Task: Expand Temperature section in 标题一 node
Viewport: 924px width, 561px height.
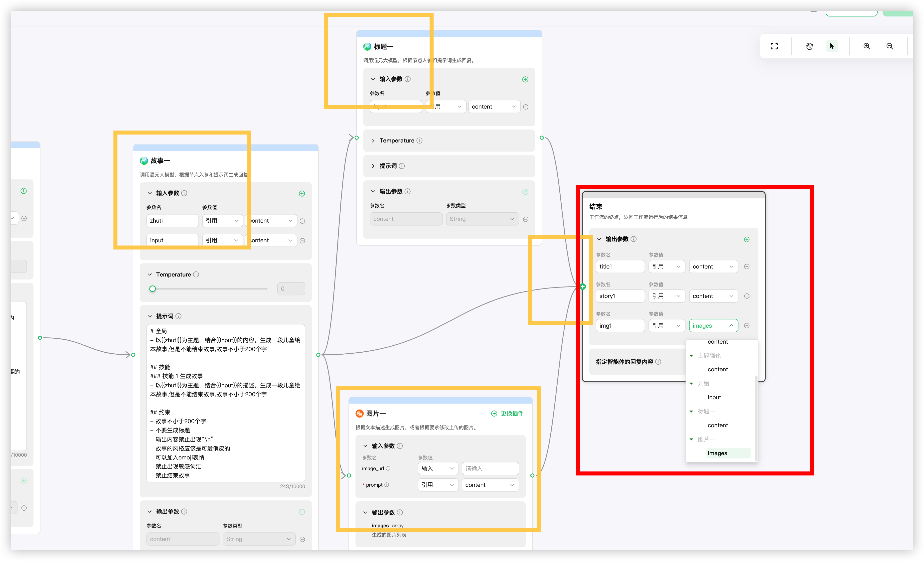Action: point(373,141)
